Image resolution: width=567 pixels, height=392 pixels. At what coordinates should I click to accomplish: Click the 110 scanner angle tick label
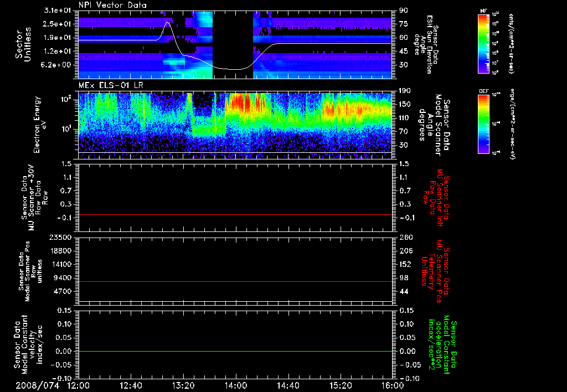(x=405, y=118)
